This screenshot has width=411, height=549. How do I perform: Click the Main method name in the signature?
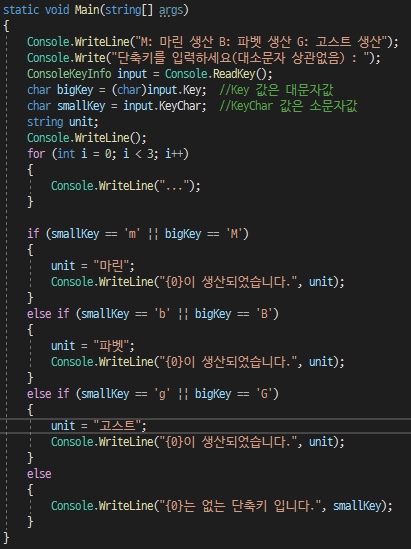coord(87,9)
